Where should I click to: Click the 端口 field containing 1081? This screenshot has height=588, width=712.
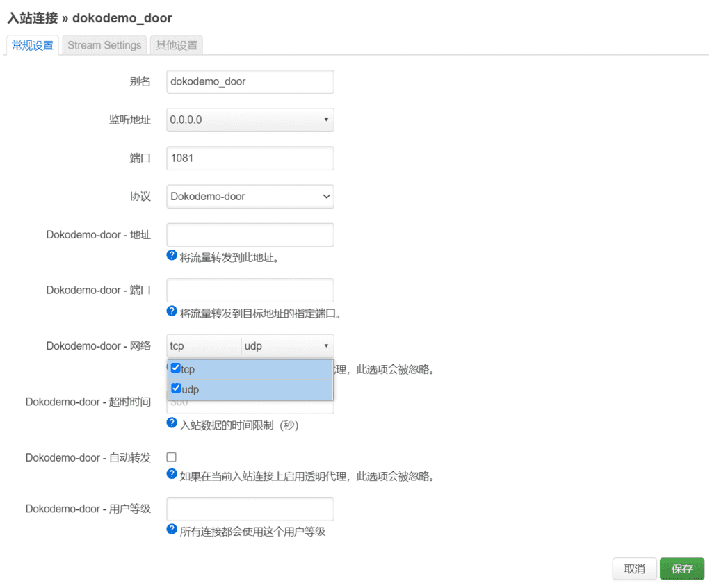point(250,158)
